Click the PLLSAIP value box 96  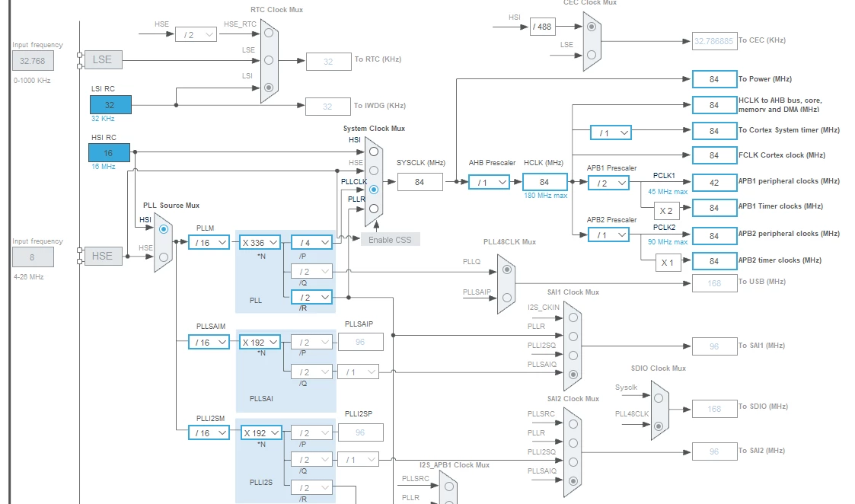click(x=360, y=342)
